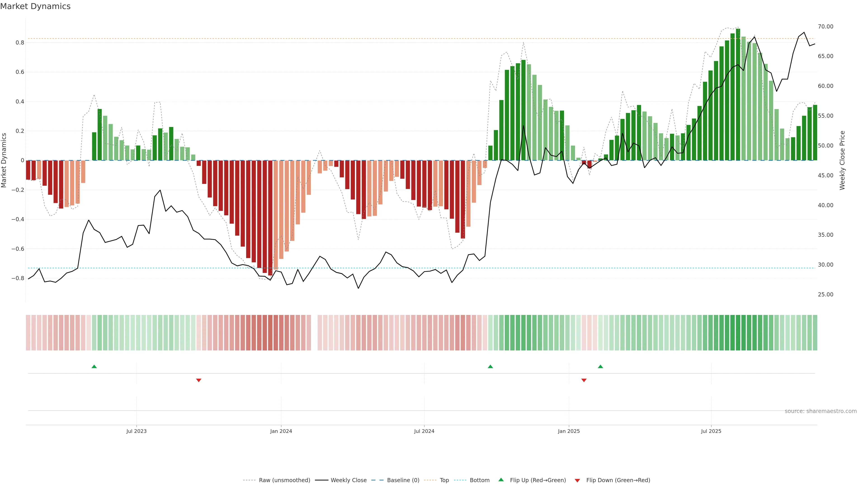Hide the Bottom threshold line via legend

pos(479,480)
